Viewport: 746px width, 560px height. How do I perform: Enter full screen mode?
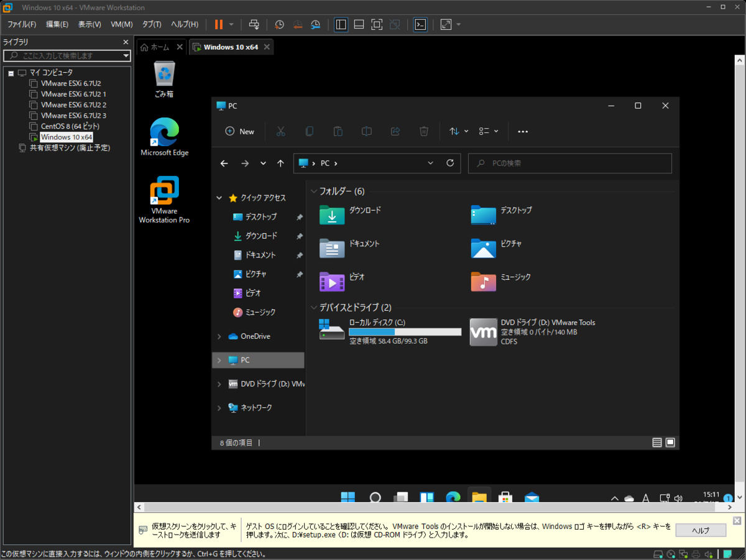(377, 24)
